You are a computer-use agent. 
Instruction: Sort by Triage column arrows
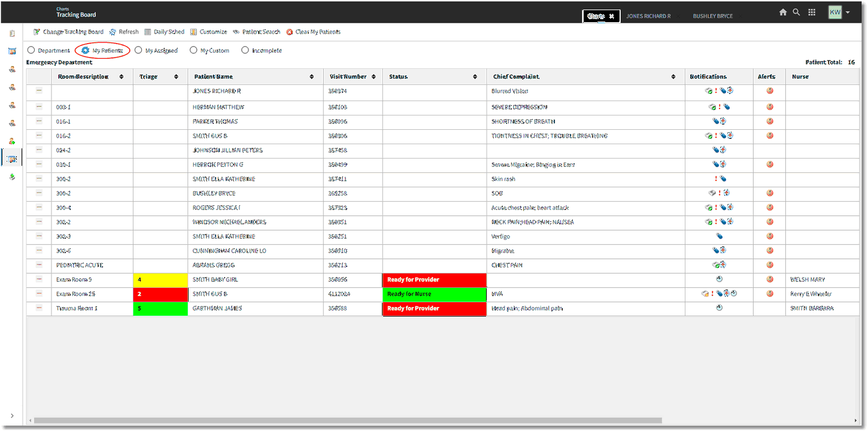176,77
